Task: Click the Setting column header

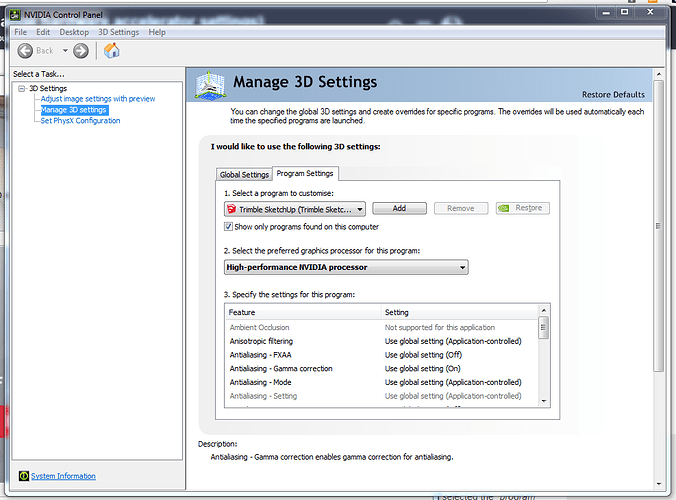Action: tap(460, 312)
